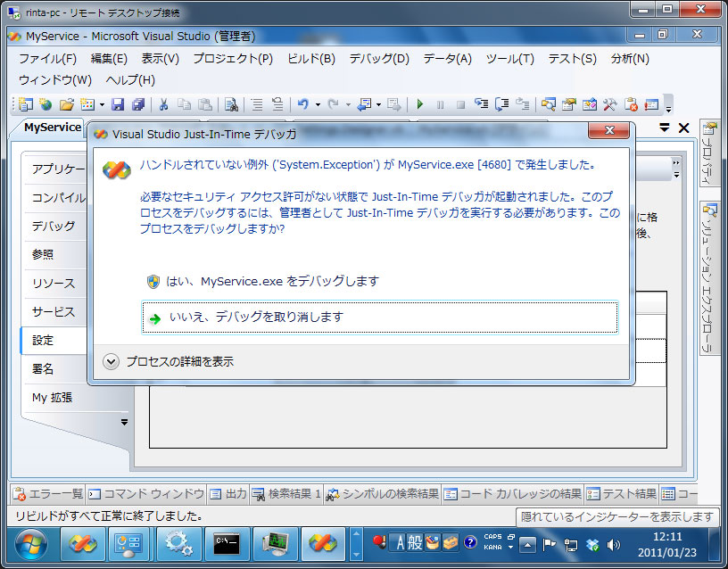Close the Just-In-Time debugger dialog
Screen dimensions: 728x569
[x=608, y=130]
